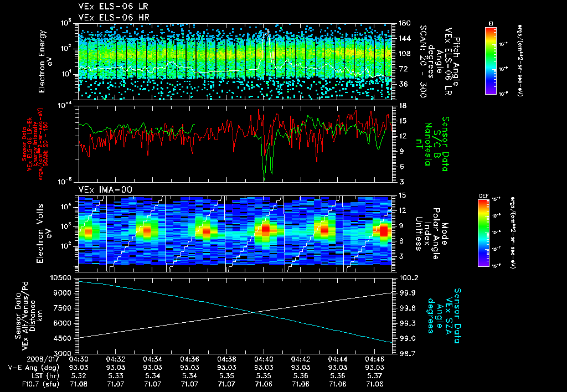Image resolution: width=567 pixels, height=392 pixels.
Task: Select the 'VEx ELS-06 HR' title text
Action: tap(114, 17)
